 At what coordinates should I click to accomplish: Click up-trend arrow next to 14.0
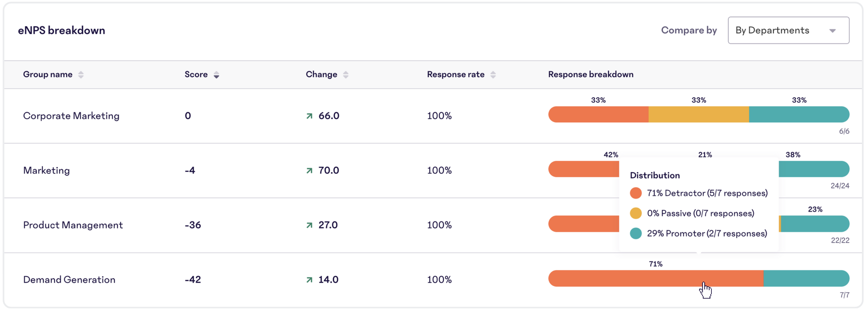click(x=309, y=280)
